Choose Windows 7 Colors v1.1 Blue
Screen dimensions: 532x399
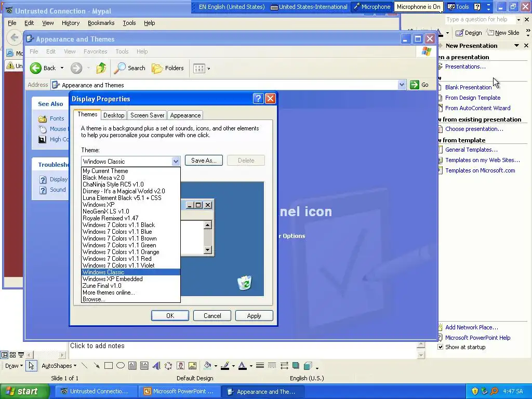131,232
